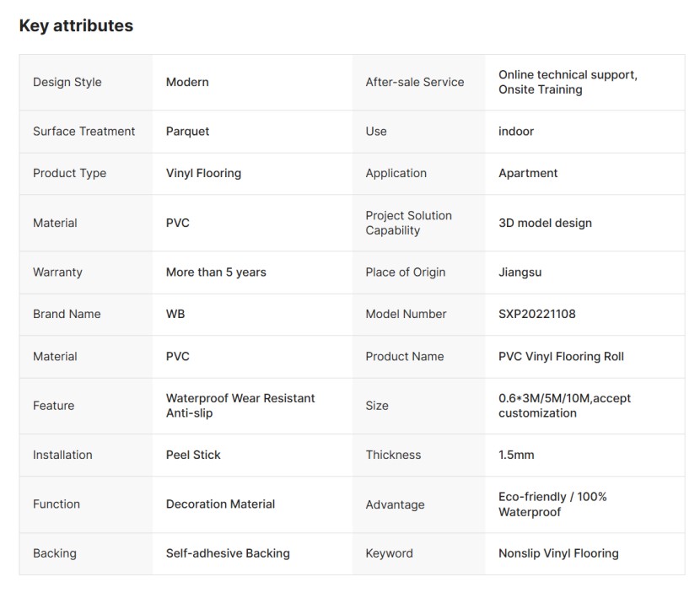
Task: Select the indoor use value
Action: point(516,131)
